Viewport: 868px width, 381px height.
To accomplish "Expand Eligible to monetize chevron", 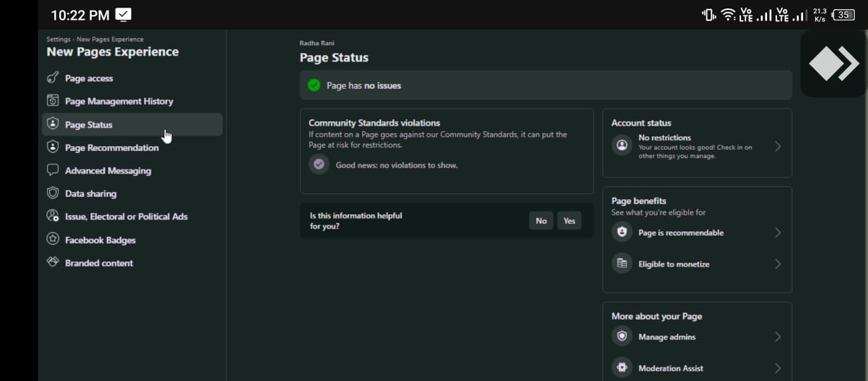I will point(778,264).
